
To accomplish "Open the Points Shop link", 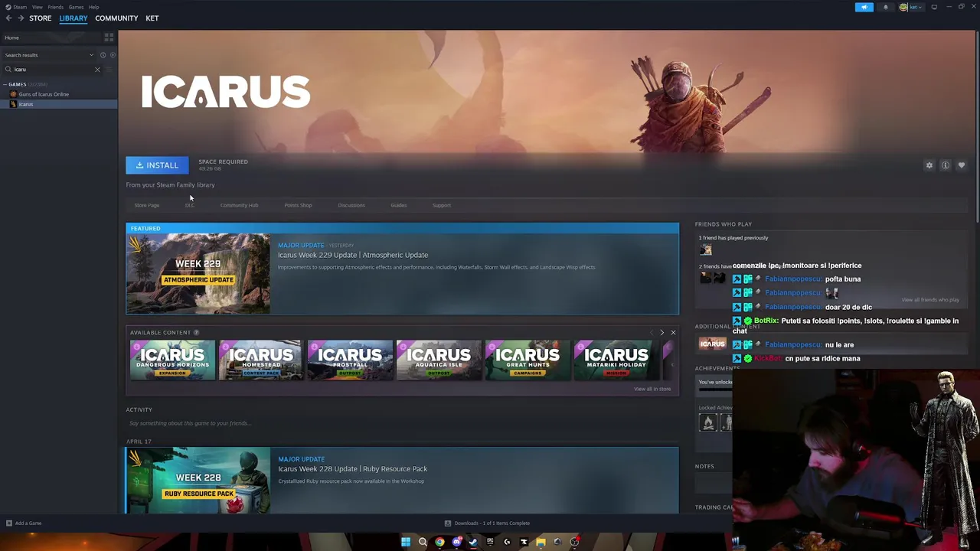I will [298, 205].
